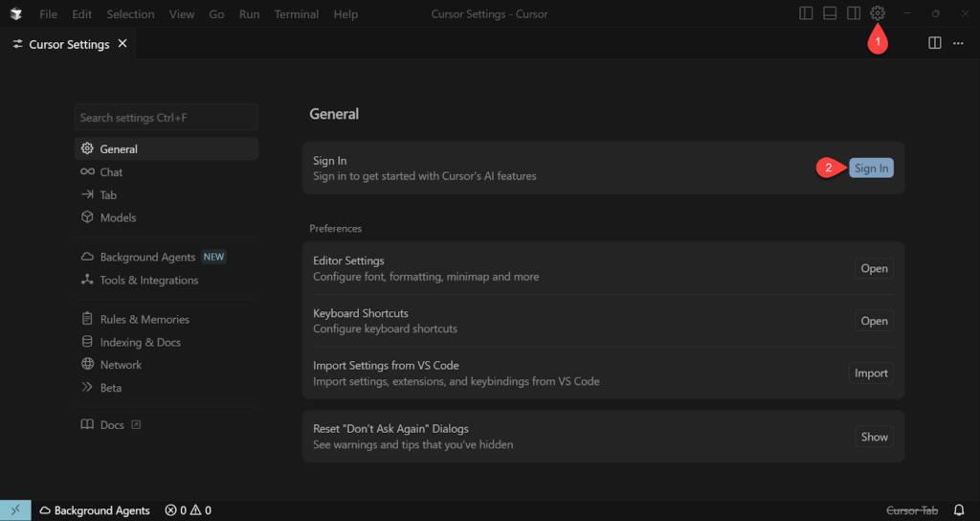The width and height of the screenshot is (980, 521).
Task: Import settings from VS Code
Action: pos(871,373)
